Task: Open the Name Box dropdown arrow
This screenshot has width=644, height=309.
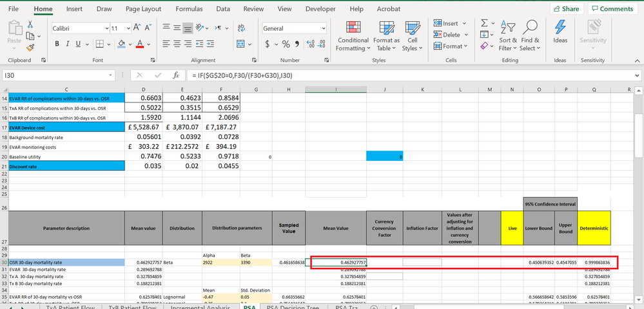Action: click(110, 75)
